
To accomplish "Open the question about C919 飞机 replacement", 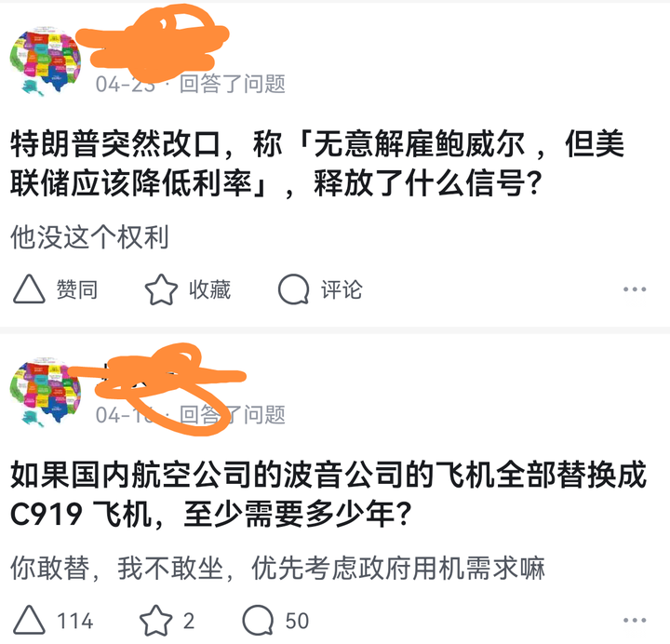I will click(328, 494).
